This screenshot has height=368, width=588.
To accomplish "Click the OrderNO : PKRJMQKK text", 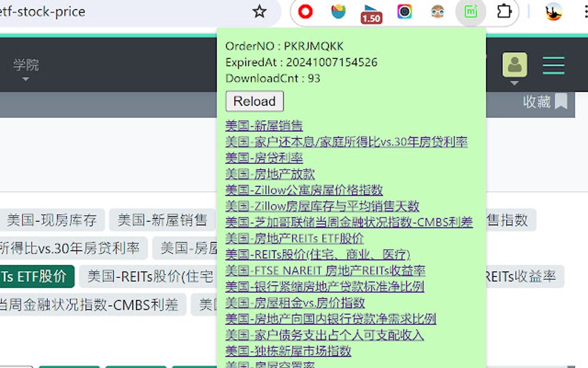I will pos(284,46).
